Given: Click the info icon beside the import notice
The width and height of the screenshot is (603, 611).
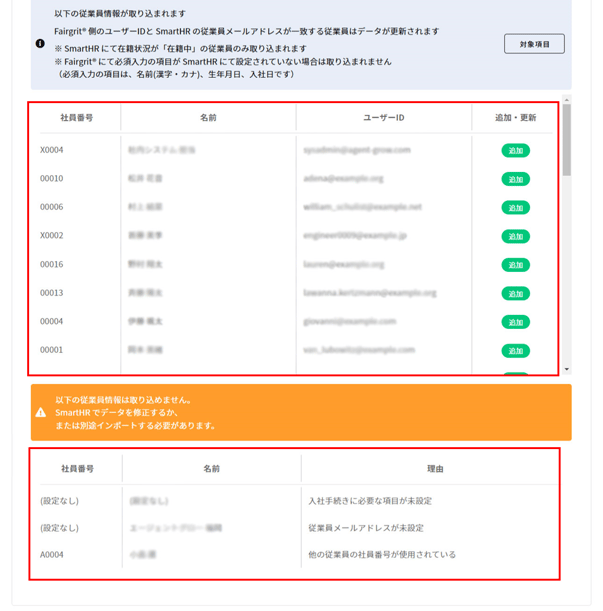Looking at the screenshot, I should (x=40, y=44).
